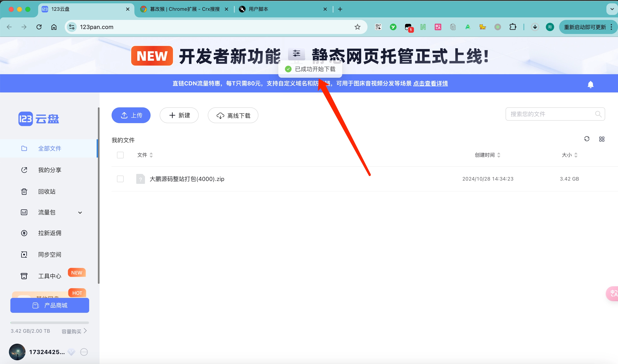Viewport: 618px width, 364px height.
Task: Refresh the file list with the refresh icon
Action: (x=587, y=139)
